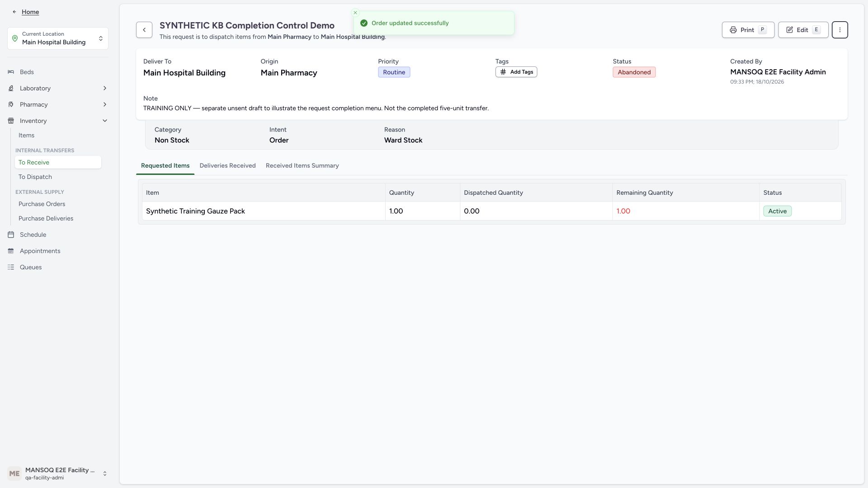
Task: Open Purchase Orders page
Action: point(58,204)
